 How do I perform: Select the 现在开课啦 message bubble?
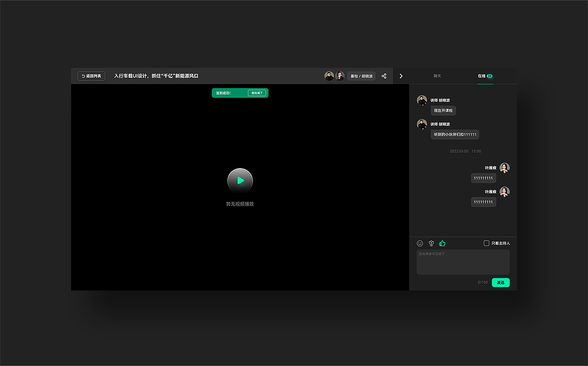pos(443,111)
